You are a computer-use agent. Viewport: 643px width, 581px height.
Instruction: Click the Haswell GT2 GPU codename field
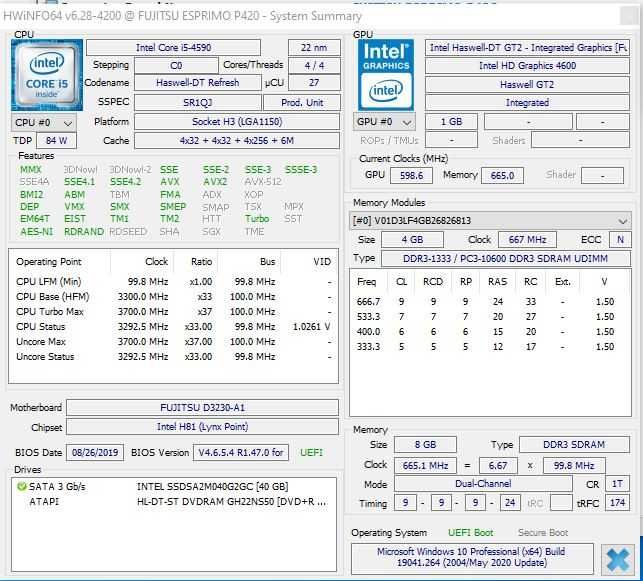[527, 84]
